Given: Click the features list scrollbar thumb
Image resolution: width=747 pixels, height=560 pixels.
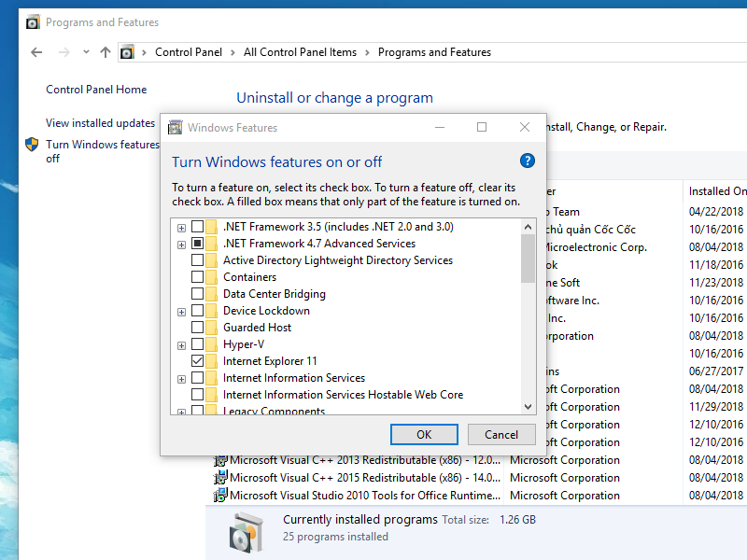Looking at the screenshot, I should pos(528,259).
